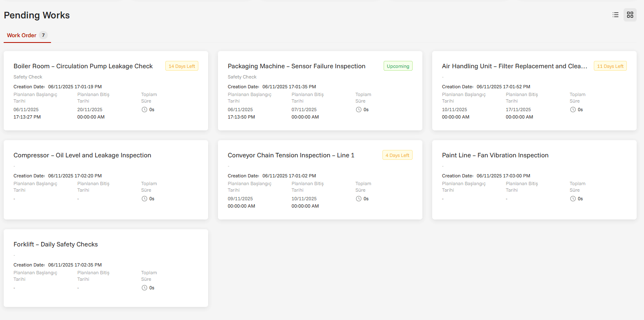Click the 11 Days Left badge

(610, 66)
